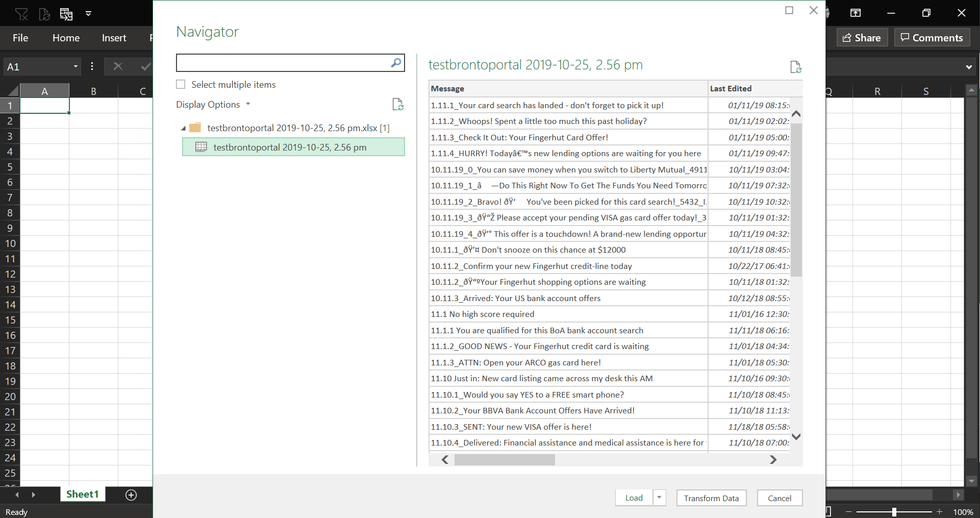Click the Share button in Excel
This screenshot has width=980, height=518.
pyautogui.click(x=862, y=38)
